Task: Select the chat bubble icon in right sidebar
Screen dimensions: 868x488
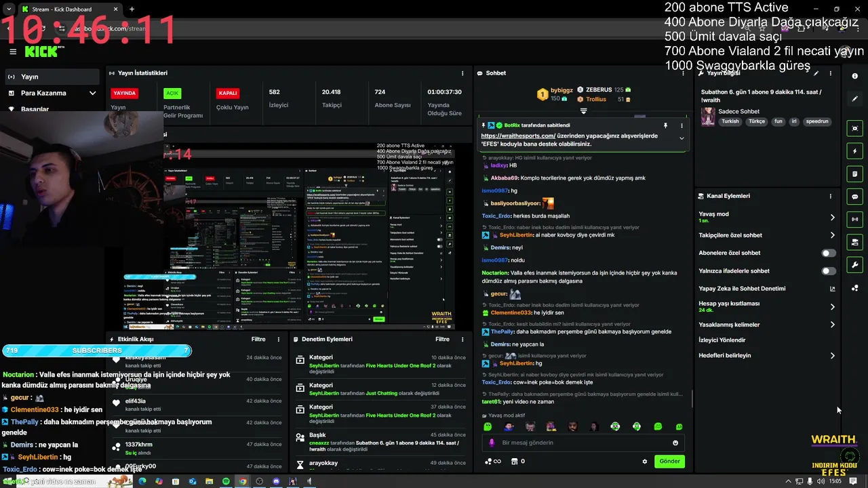Action: point(854,197)
